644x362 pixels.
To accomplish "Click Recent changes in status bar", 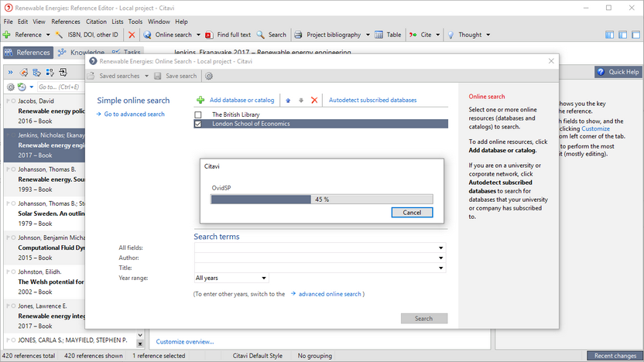I will (615, 356).
